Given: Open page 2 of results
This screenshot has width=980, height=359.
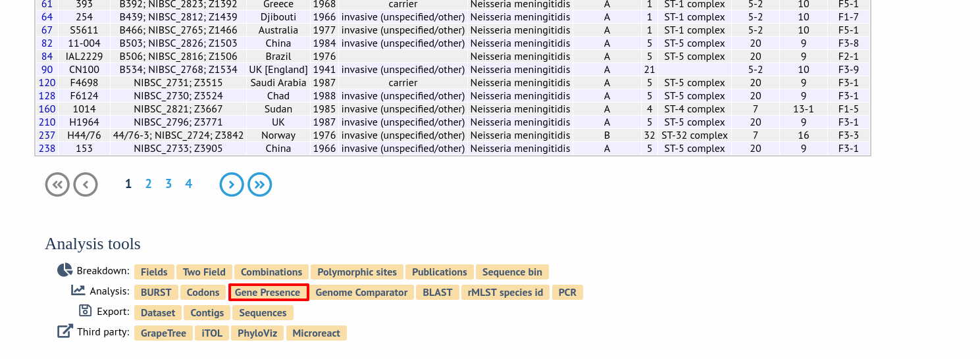Looking at the screenshot, I should 149,184.
